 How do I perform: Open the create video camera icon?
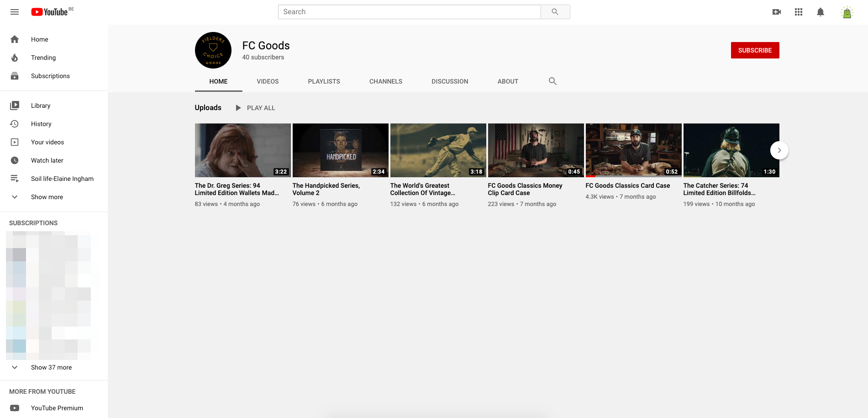pyautogui.click(x=777, y=12)
